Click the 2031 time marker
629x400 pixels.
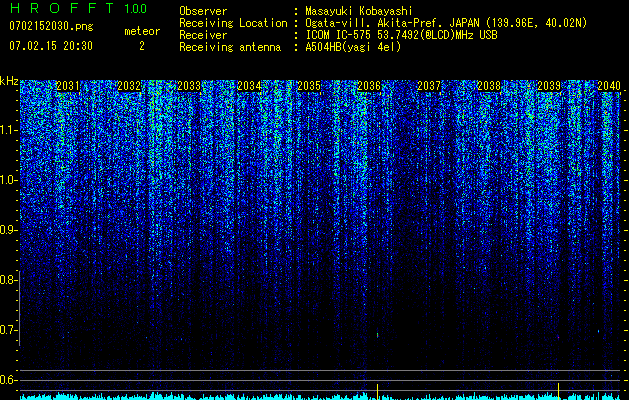pos(67,86)
